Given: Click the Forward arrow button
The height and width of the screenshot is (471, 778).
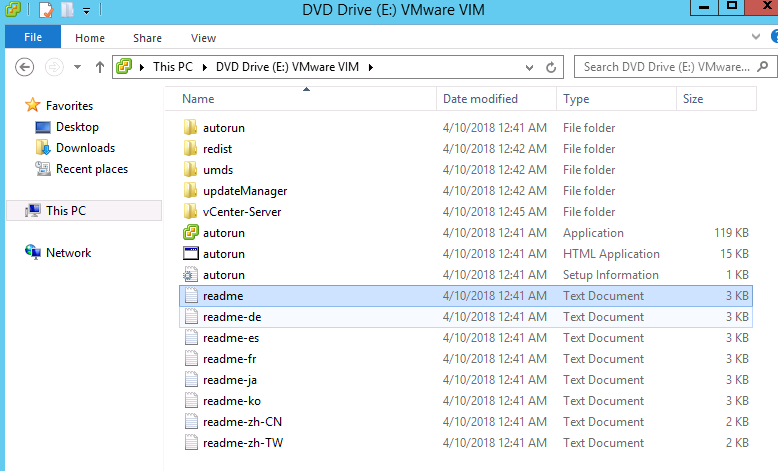Looking at the screenshot, I should (x=54, y=67).
